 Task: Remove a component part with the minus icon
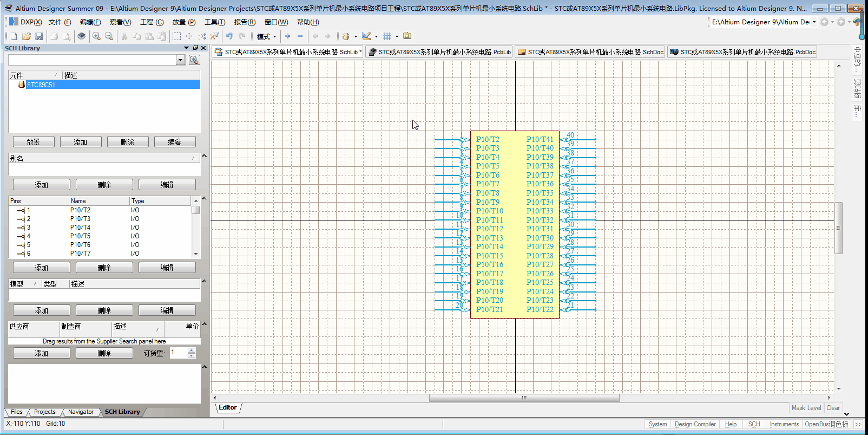(x=300, y=36)
